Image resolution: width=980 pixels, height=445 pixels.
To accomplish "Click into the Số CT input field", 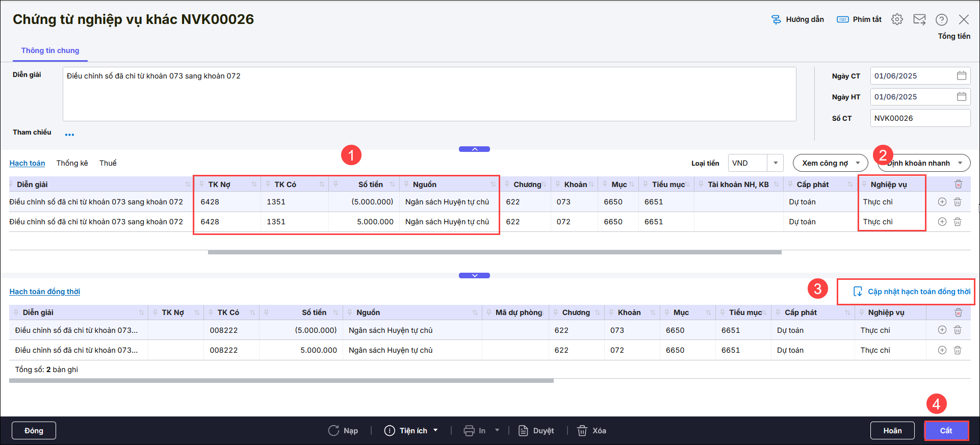I will pos(919,118).
